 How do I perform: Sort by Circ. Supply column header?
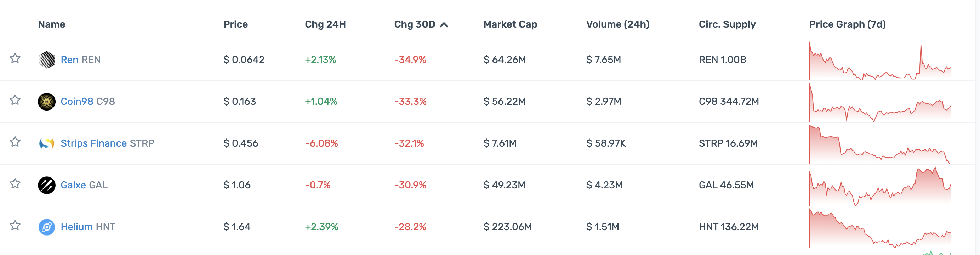[727, 24]
